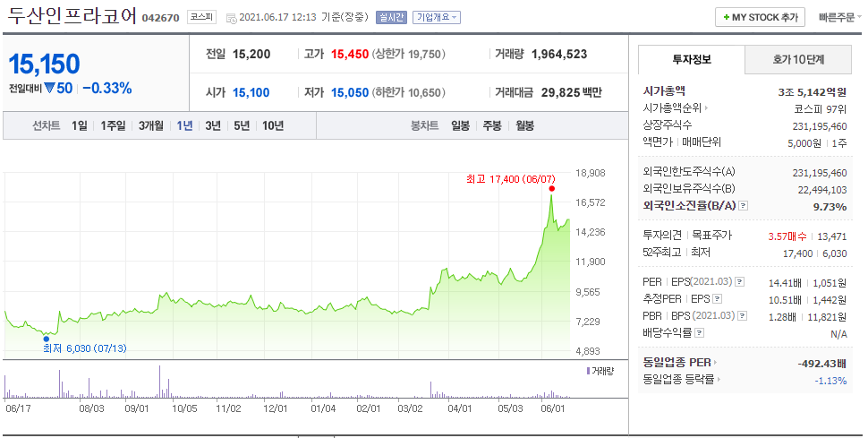
Task: Select 1년 line chart period
Action: tap(184, 126)
